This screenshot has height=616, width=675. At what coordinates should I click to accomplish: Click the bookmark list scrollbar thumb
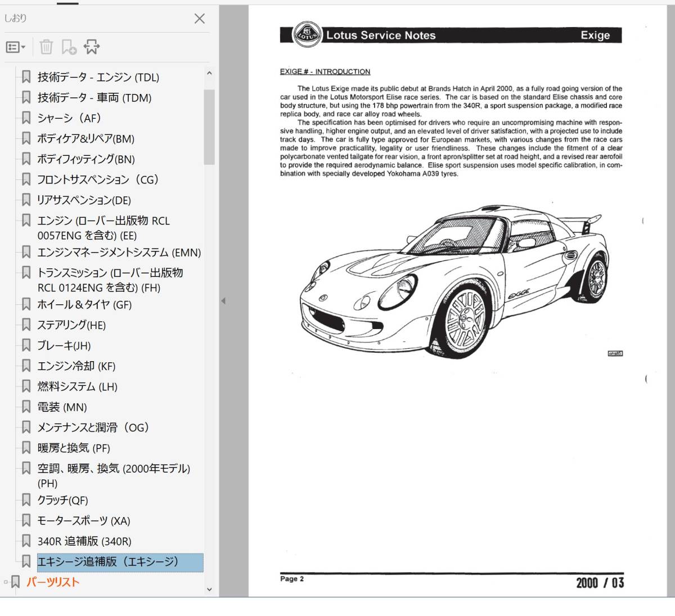click(209, 127)
